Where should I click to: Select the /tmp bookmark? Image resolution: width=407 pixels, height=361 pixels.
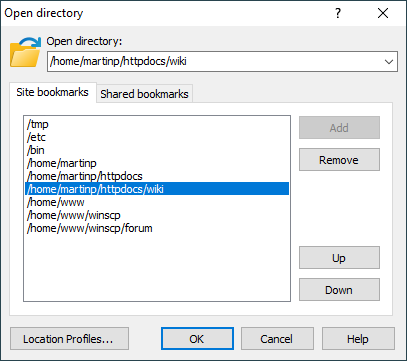pyautogui.click(x=38, y=124)
